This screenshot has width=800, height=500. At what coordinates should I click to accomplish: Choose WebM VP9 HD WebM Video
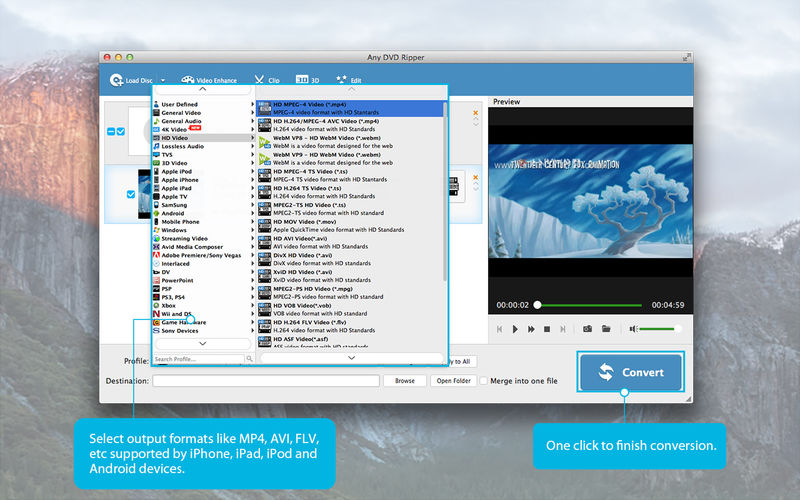point(350,159)
